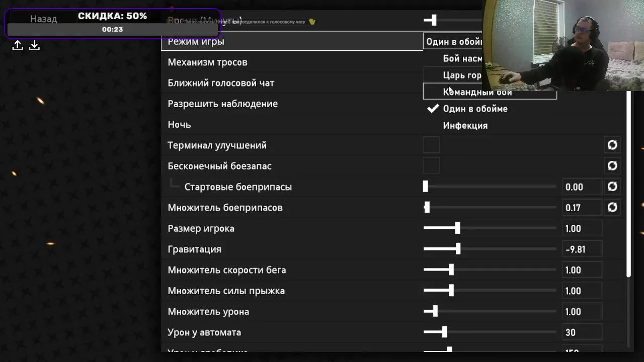Screen dimensions: 644x362
Task: Click the settings list vertical scrollbar
Action: click(x=628, y=184)
